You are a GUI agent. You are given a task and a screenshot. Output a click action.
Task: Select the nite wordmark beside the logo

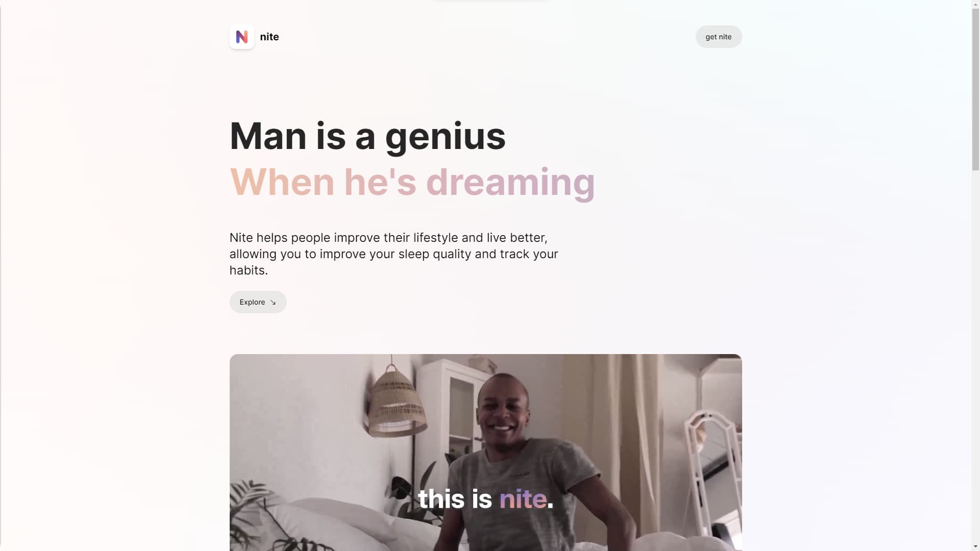269,37
